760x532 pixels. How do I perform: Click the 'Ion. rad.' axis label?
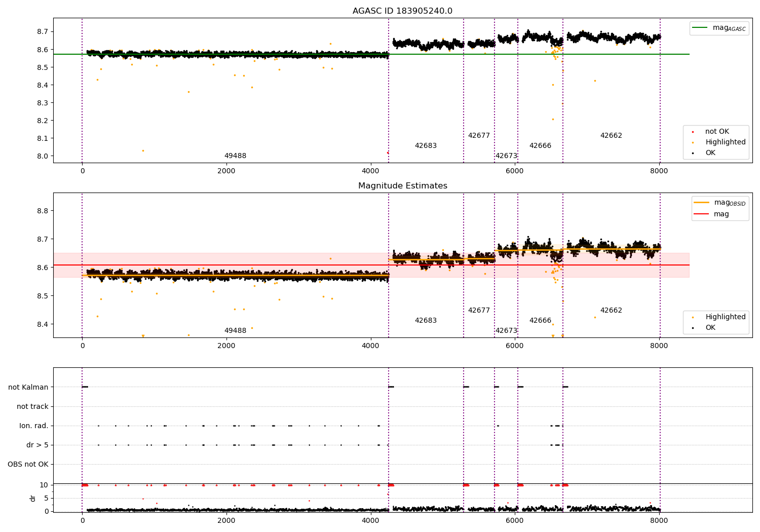pos(34,426)
